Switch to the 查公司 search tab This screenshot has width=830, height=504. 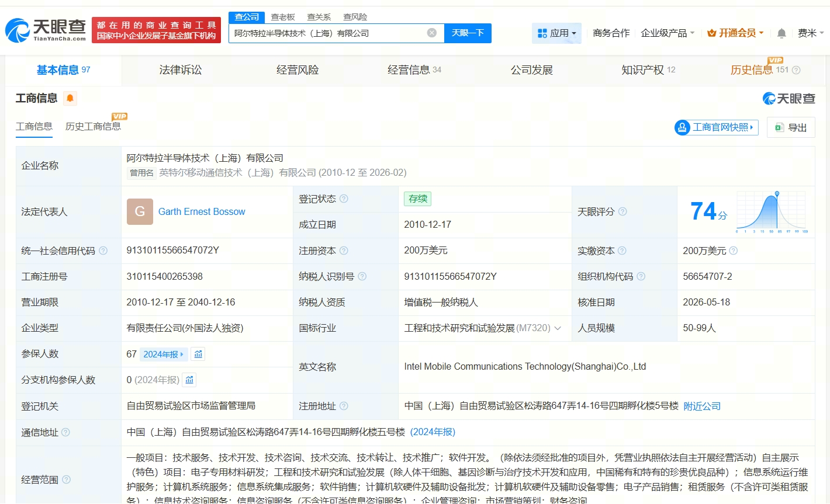(247, 17)
